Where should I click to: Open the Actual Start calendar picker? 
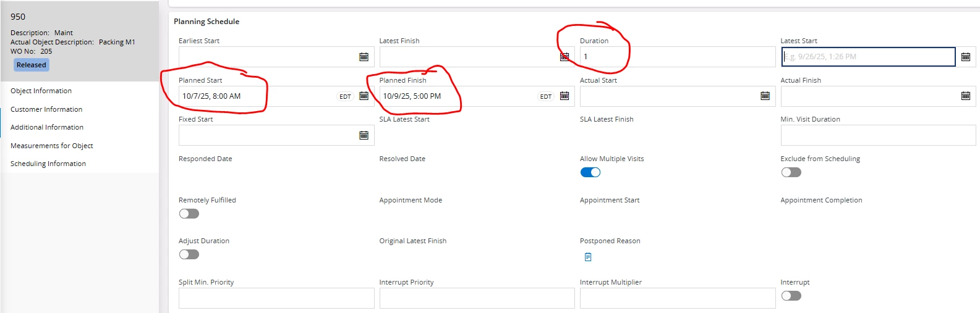[765, 96]
